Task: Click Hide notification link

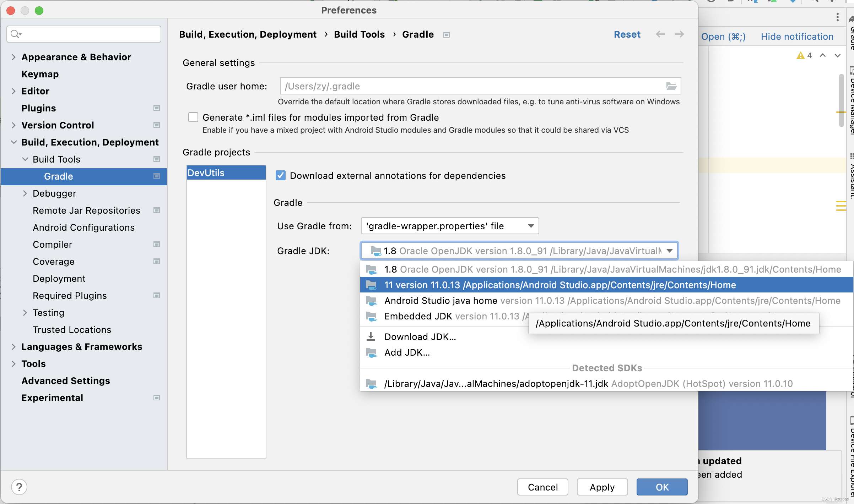Action: (x=797, y=37)
